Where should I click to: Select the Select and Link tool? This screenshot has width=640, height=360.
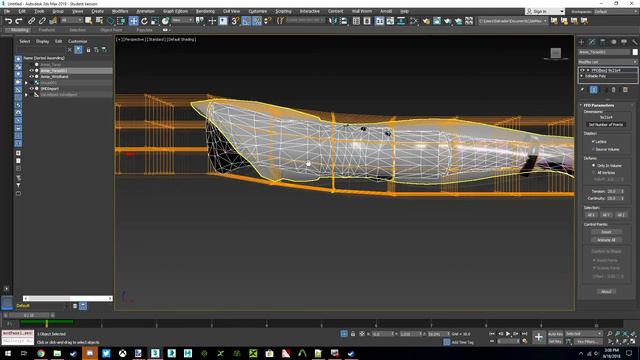point(31,21)
